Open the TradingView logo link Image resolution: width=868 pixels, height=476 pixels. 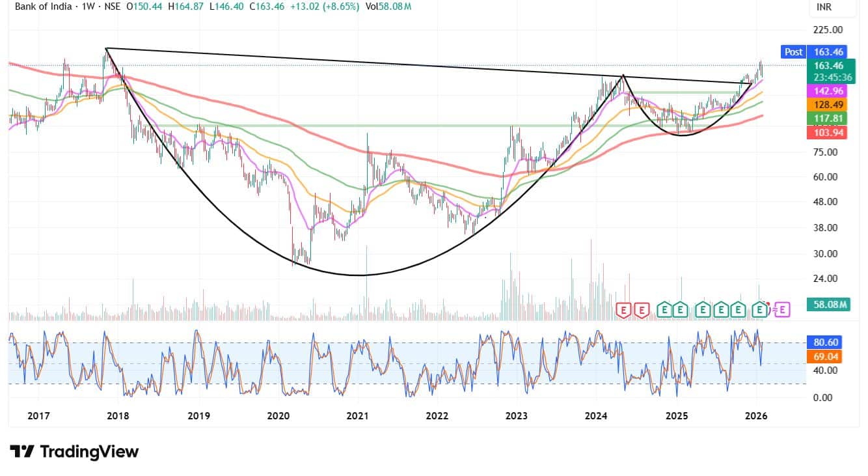(x=74, y=451)
